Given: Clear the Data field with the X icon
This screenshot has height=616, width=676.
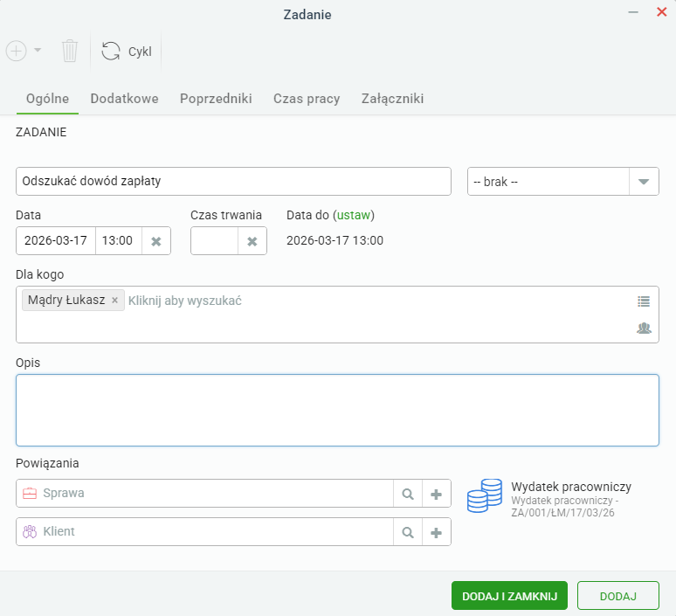Looking at the screenshot, I should [x=156, y=241].
